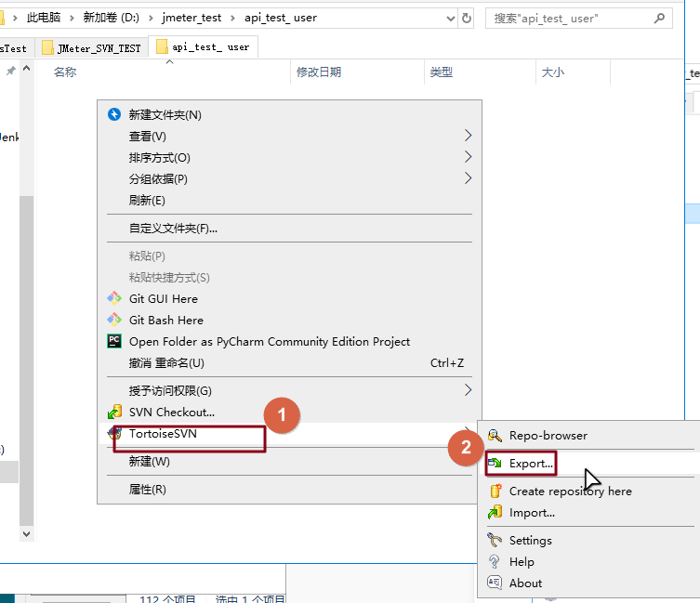Image resolution: width=700 pixels, height=603 pixels.
Task: Click the Help question mark icon
Action: [x=495, y=561]
